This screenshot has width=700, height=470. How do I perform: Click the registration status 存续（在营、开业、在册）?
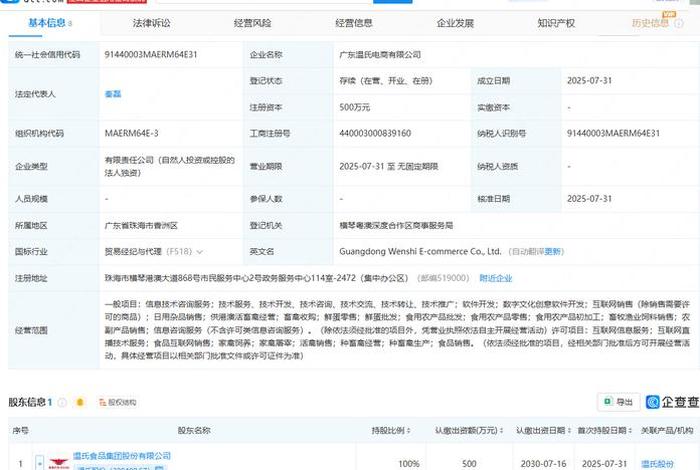386,81
